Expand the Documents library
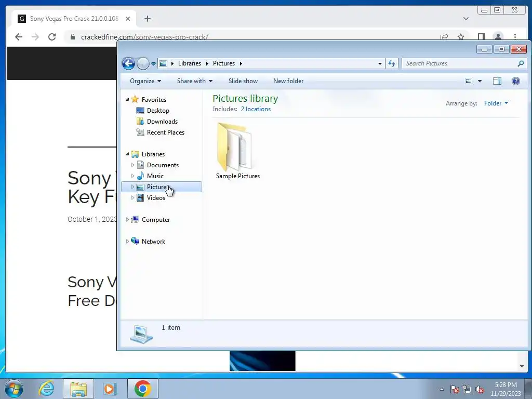 click(132, 165)
